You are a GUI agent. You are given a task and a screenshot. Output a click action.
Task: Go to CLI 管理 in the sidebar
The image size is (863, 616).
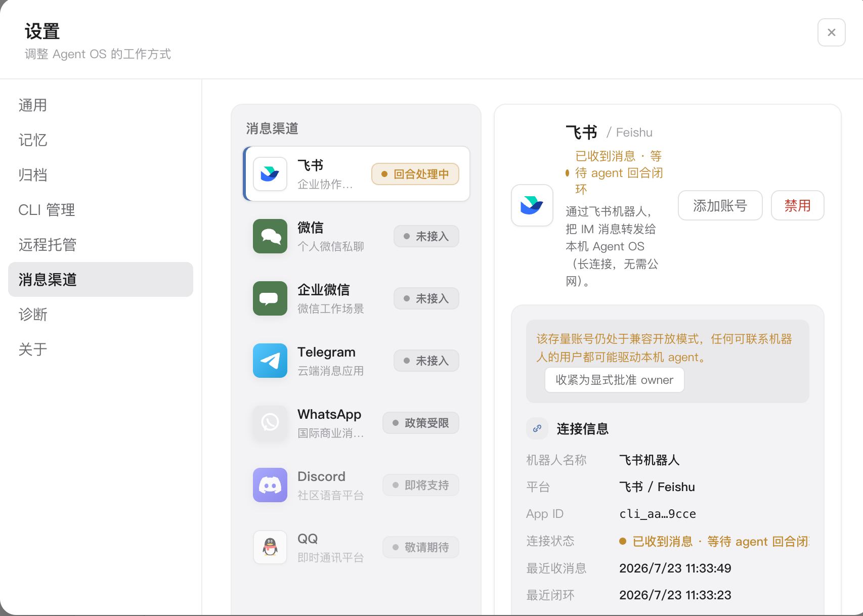click(x=101, y=210)
